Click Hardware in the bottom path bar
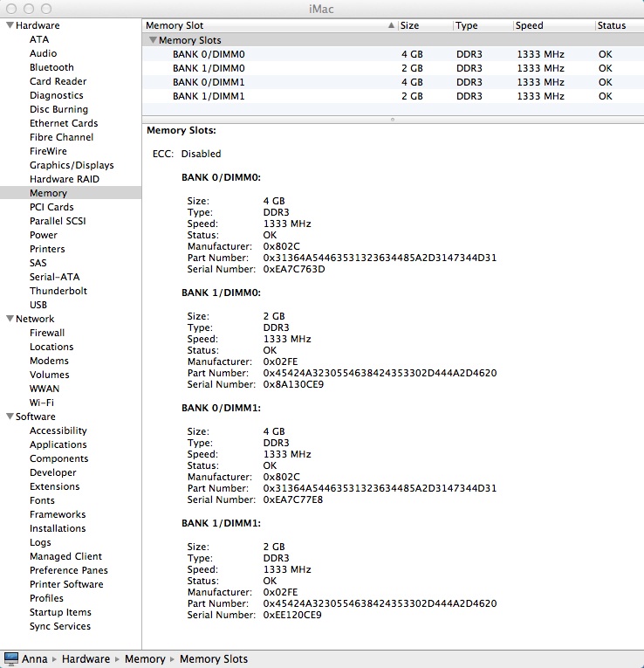This screenshot has height=668, width=644. [86, 658]
